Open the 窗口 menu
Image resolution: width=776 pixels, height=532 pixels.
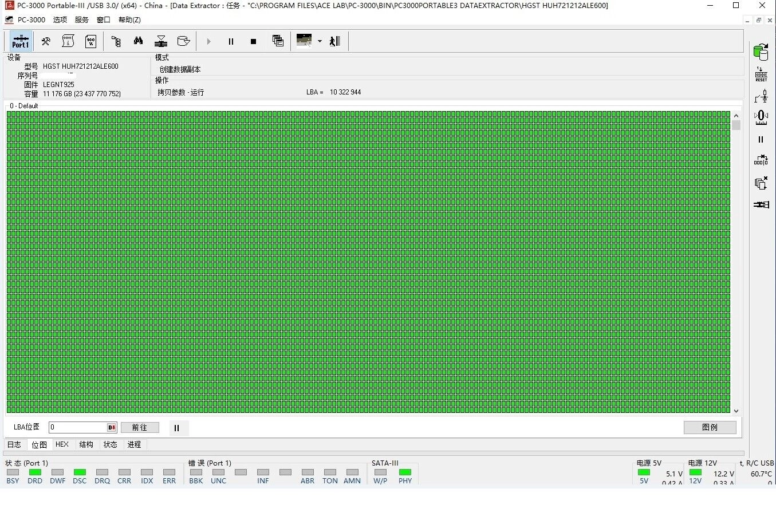[104, 19]
